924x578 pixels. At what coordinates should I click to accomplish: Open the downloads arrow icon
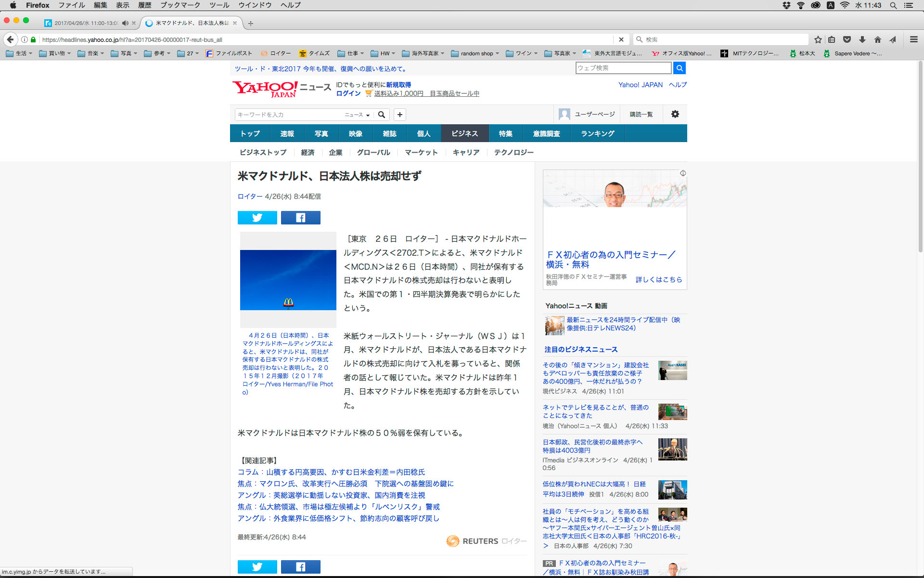coord(862,39)
